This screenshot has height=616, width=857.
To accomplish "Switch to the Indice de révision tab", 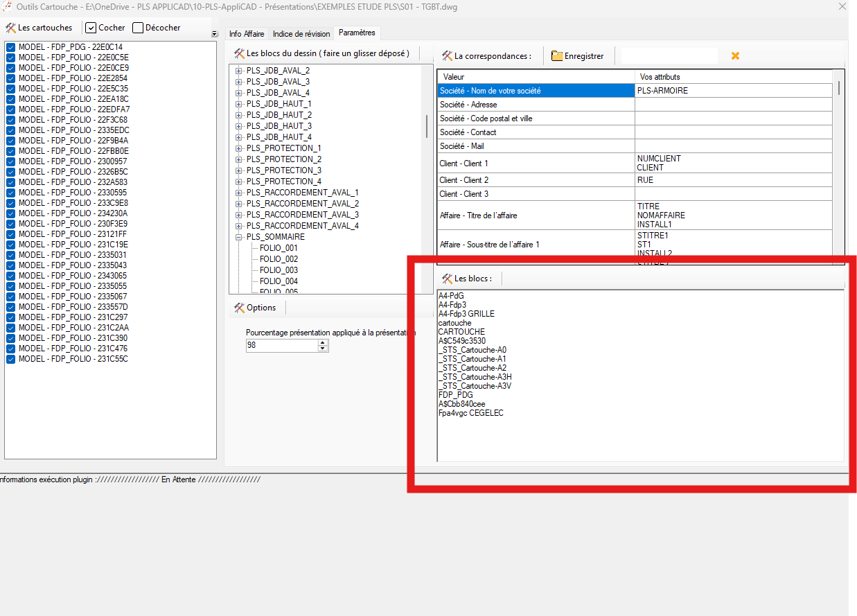I will 301,33.
